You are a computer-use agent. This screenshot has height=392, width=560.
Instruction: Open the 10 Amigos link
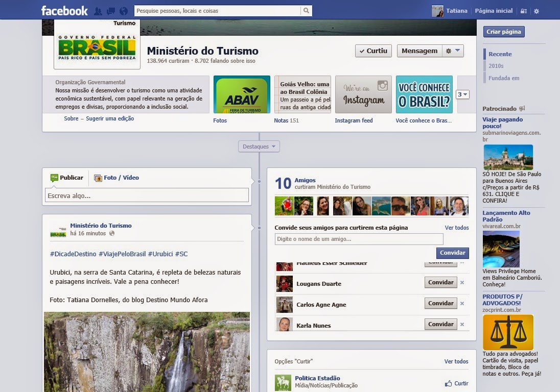click(x=305, y=180)
